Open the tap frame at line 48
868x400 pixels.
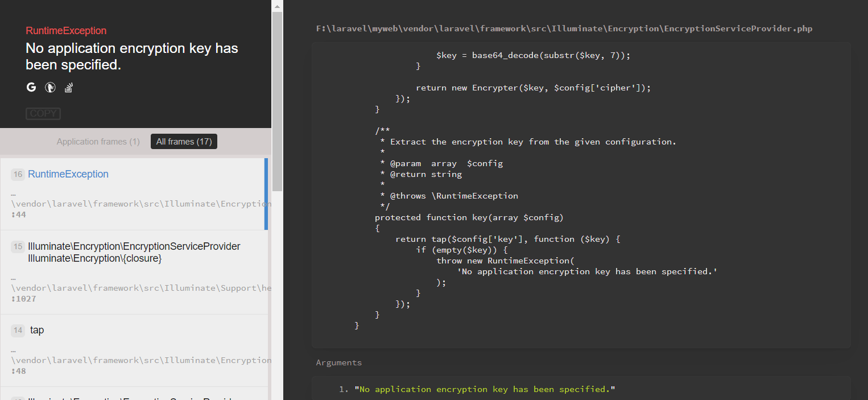pos(37,330)
